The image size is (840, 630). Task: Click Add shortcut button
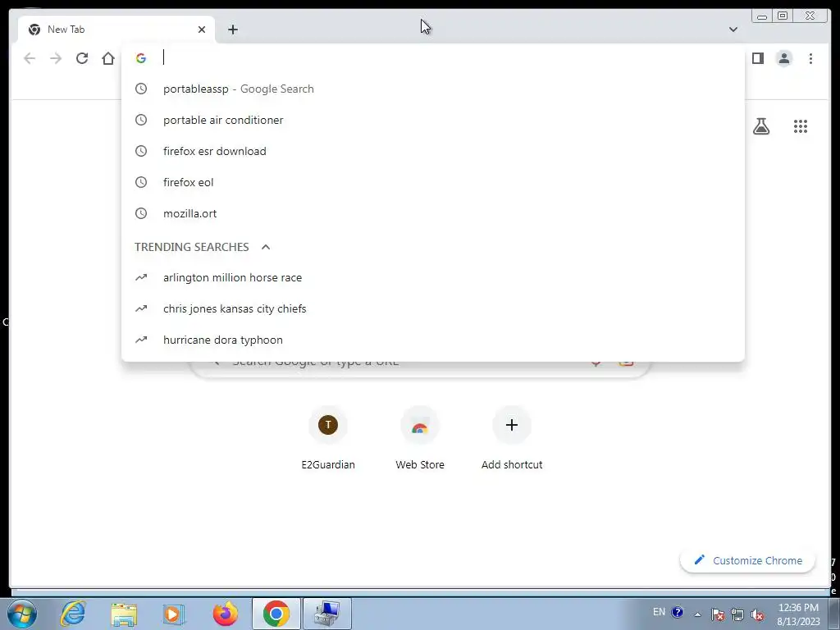pyautogui.click(x=512, y=440)
